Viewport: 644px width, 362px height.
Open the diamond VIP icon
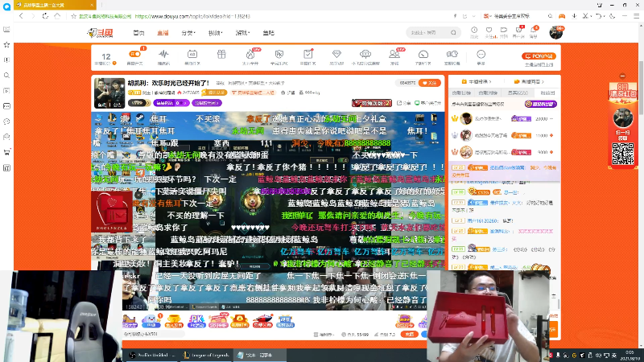click(336, 54)
